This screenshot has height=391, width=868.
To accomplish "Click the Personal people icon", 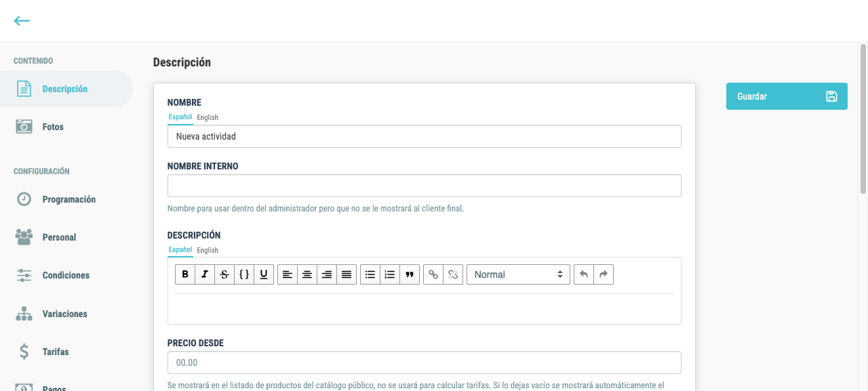I will [24, 237].
